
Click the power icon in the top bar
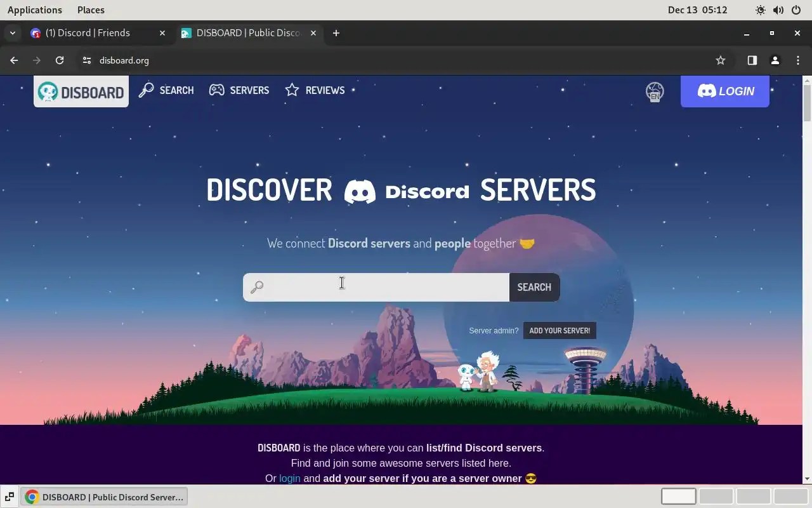[x=796, y=10]
